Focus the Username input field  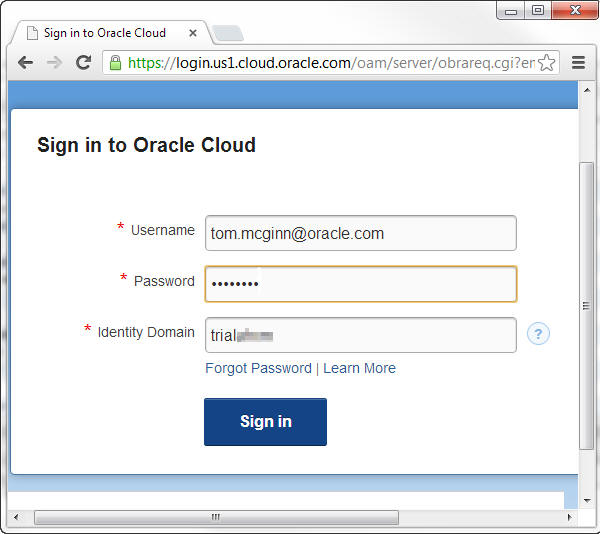[x=360, y=233]
